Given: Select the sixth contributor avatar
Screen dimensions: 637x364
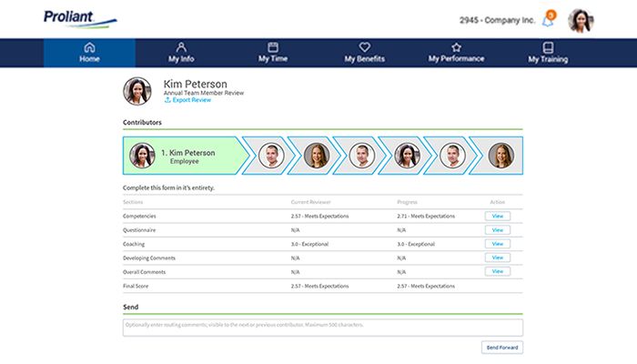Looking at the screenshot, I should (x=452, y=156).
